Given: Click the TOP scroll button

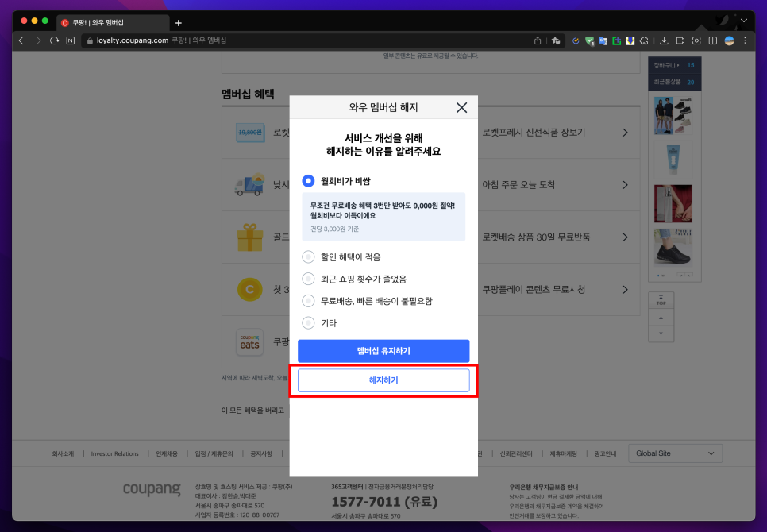Looking at the screenshot, I should point(661,300).
